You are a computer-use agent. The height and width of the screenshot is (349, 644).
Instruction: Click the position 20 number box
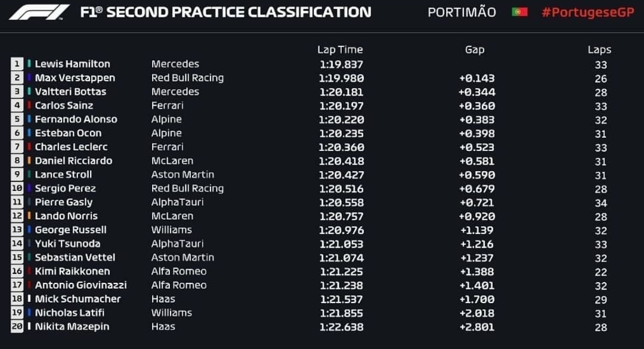[x=17, y=326]
